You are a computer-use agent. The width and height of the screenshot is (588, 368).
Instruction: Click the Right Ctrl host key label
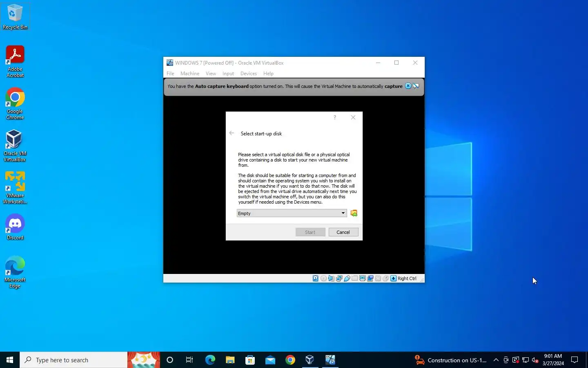(x=407, y=278)
